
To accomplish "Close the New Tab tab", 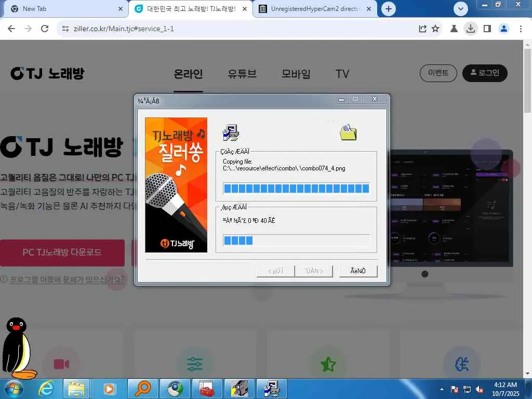I will [x=121, y=9].
